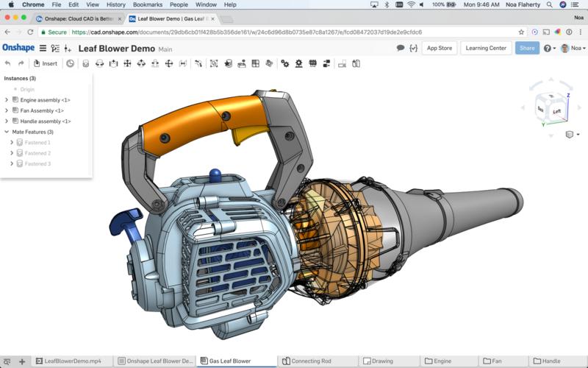588x368 pixels.
Task: Click the gear icon in the assembly toolbar
Action: (285, 63)
